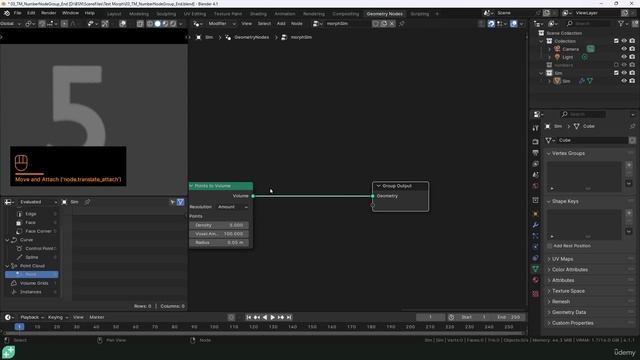
Task: Open the Object Constraints tab icon
Action: pos(536,258)
